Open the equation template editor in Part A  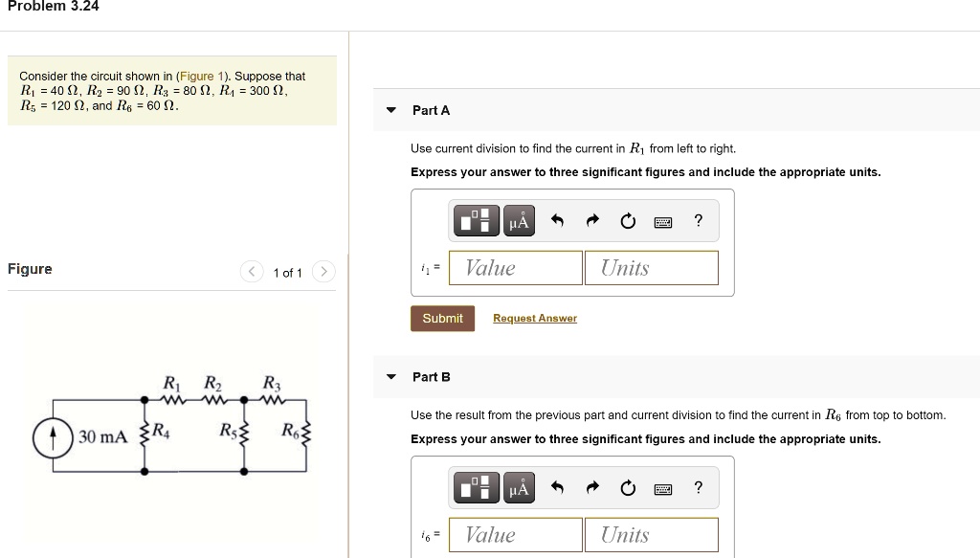(476, 220)
